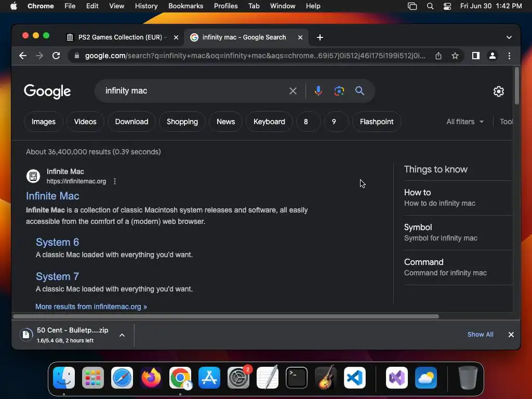Open the Bookmarks menu

(185, 6)
